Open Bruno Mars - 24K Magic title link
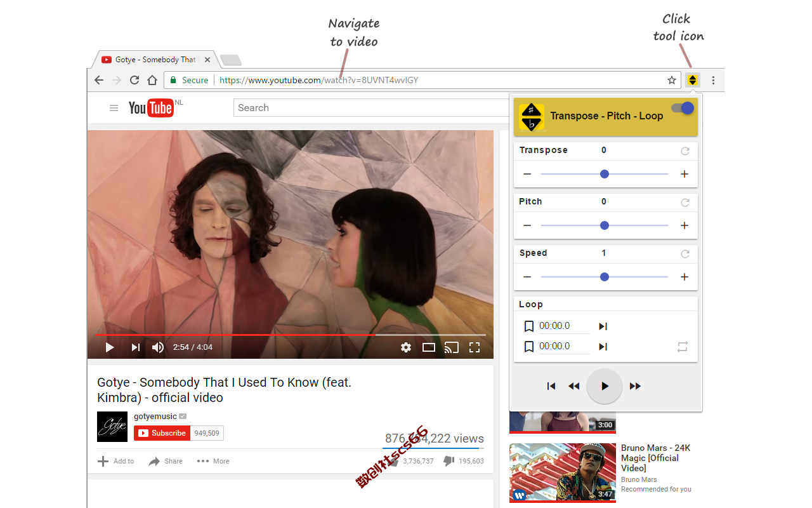812x508 pixels. 655,458
